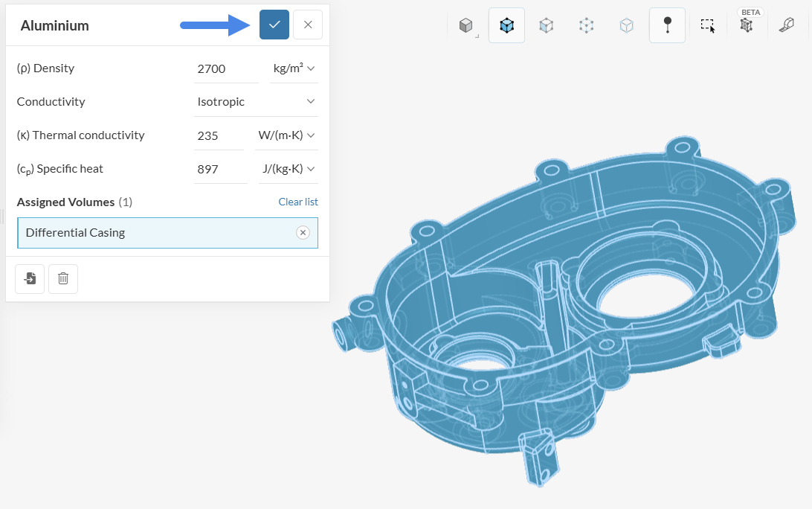Toggle the volume selection mode

point(506,25)
